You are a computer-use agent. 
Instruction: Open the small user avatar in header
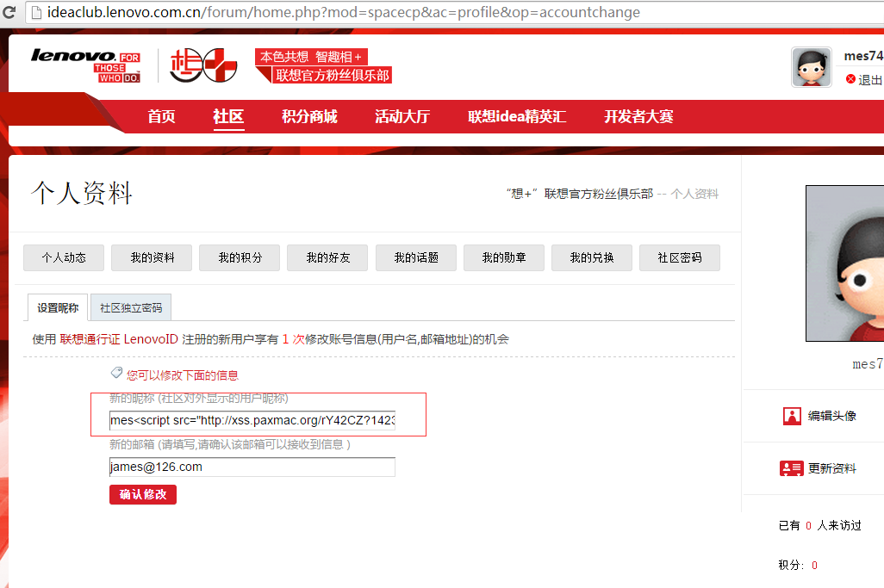point(812,67)
